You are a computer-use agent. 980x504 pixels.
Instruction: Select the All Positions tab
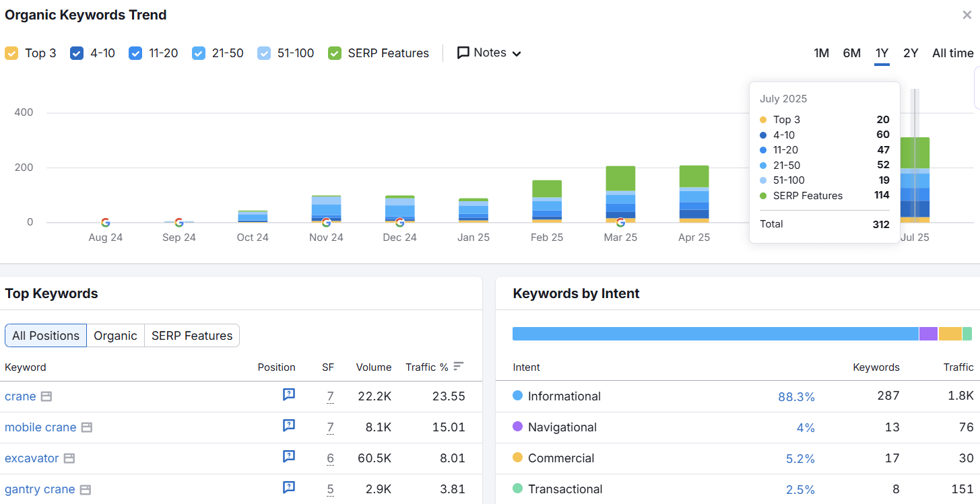click(x=46, y=336)
